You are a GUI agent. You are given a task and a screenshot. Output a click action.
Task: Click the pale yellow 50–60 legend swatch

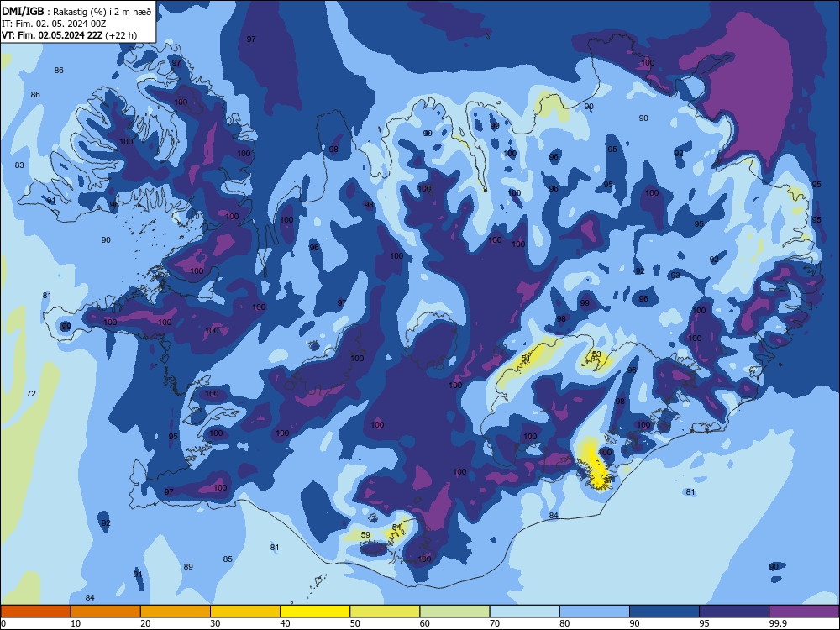pos(386,612)
